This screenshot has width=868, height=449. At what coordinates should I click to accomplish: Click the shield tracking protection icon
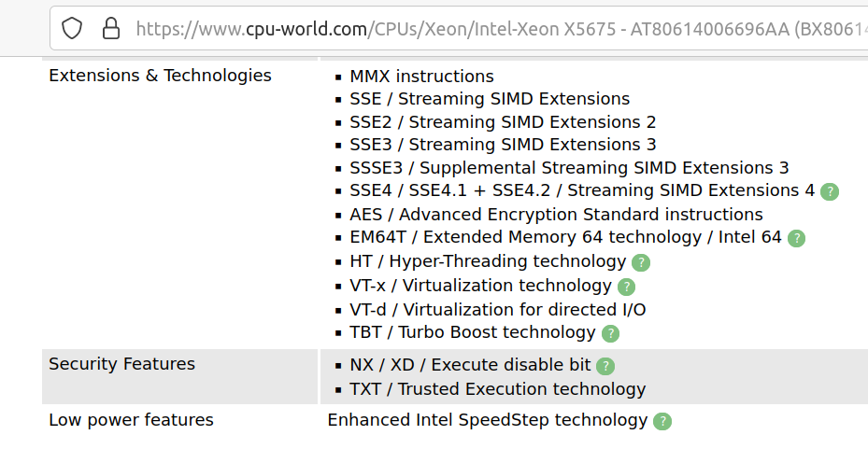point(73,28)
